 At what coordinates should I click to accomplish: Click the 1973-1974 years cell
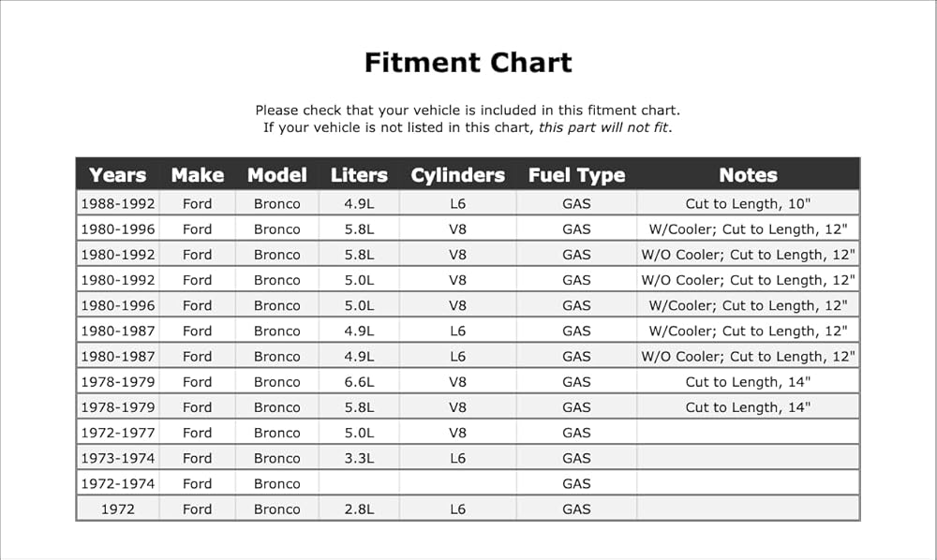coord(118,458)
